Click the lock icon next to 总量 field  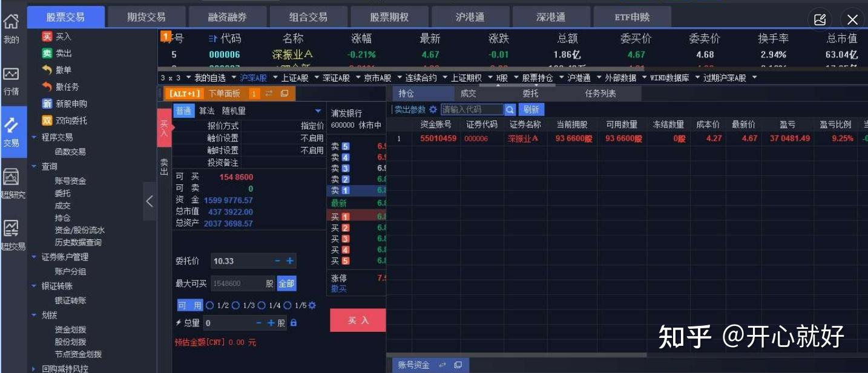(x=293, y=323)
